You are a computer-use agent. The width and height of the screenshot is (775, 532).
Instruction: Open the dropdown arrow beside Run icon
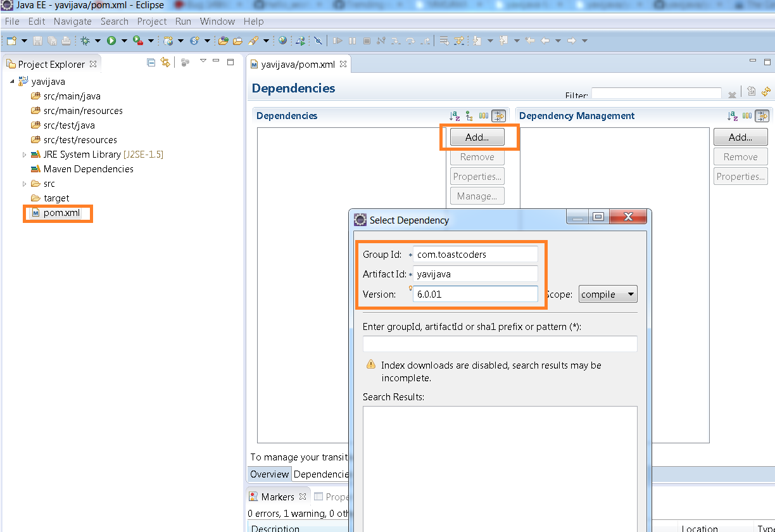click(124, 41)
